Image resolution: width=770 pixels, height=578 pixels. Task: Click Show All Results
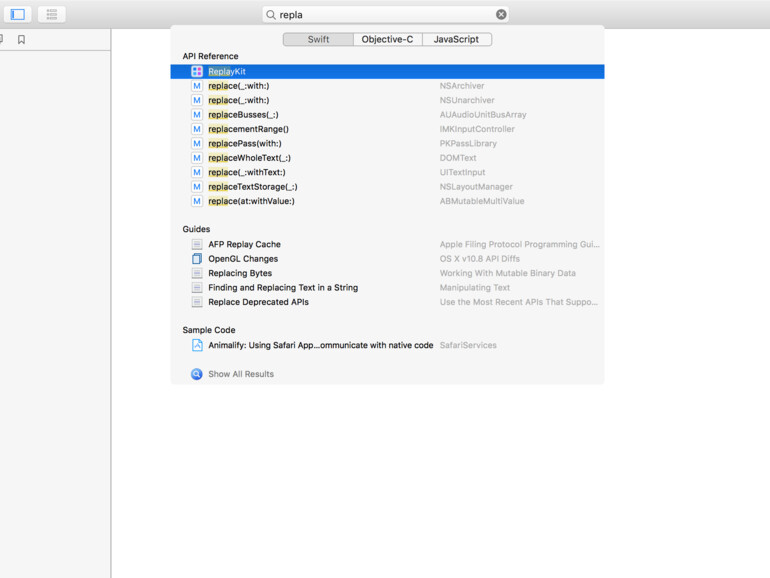[x=241, y=374]
